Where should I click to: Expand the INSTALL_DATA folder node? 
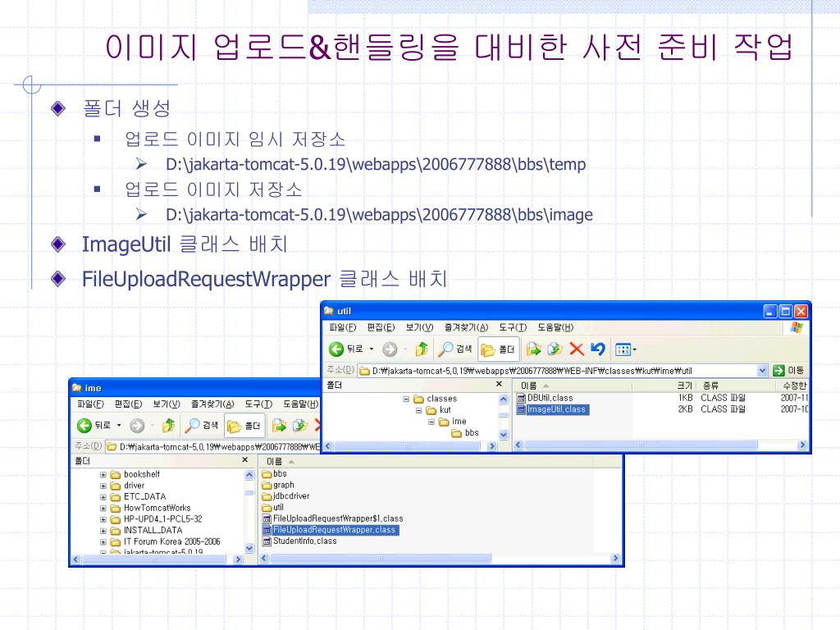103,531
